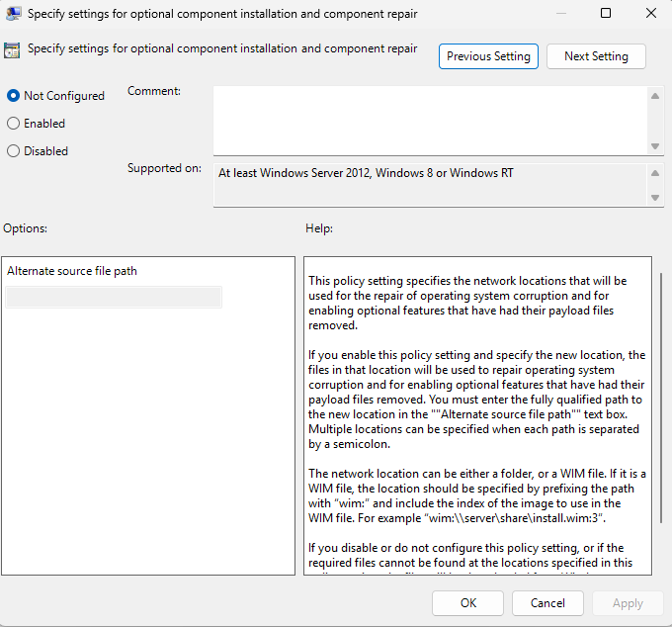
Task: Click the Alternate source file path field
Action: click(x=114, y=298)
